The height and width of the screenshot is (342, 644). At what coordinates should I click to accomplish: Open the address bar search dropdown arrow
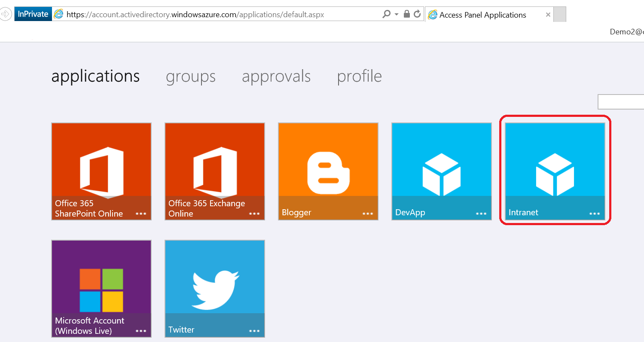point(397,14)
